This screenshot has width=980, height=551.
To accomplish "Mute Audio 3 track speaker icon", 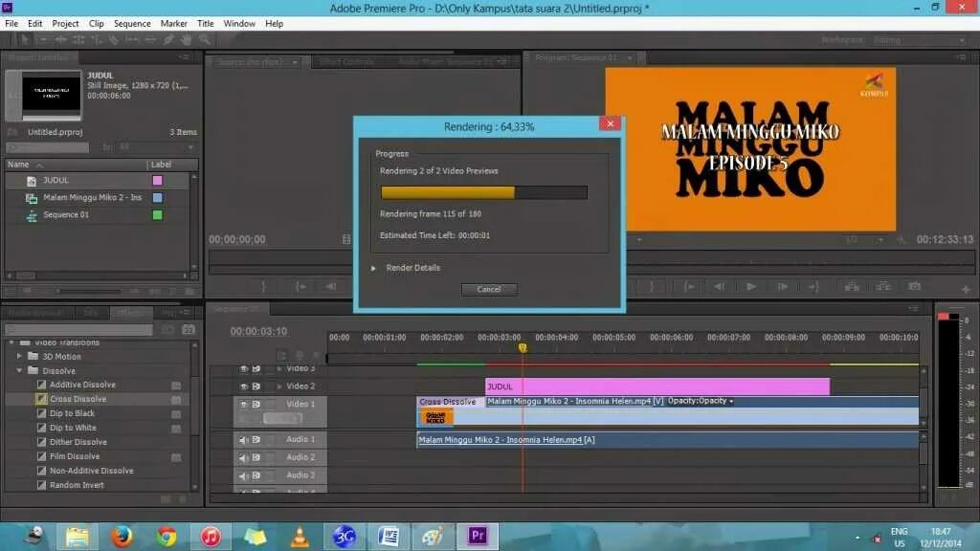I will [x=244, y=476].
